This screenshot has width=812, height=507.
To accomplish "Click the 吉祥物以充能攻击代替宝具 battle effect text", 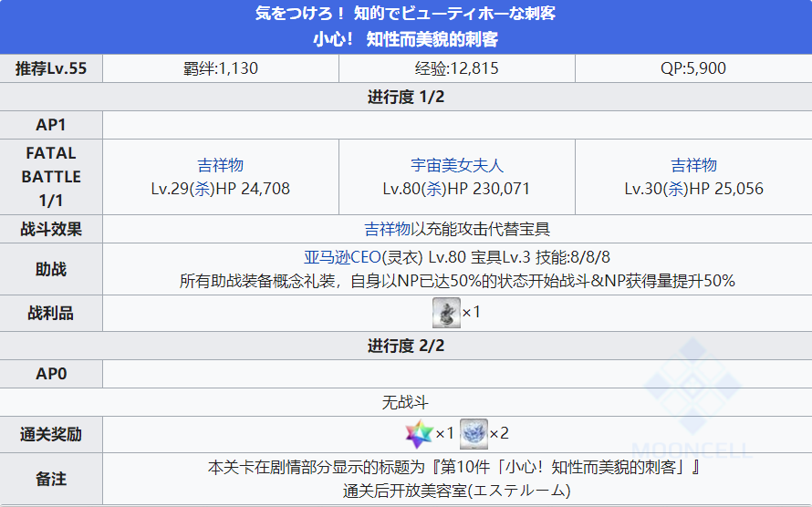I will coord(456,229).
